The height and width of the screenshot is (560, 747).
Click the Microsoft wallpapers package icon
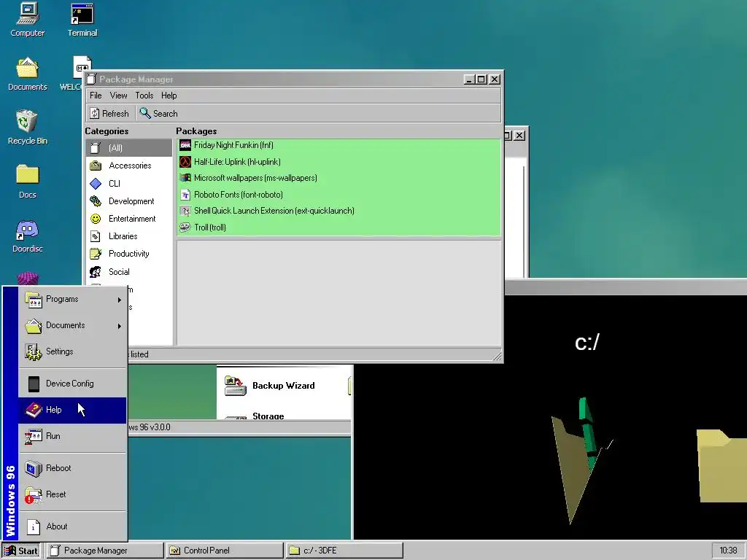pos(185,178)
